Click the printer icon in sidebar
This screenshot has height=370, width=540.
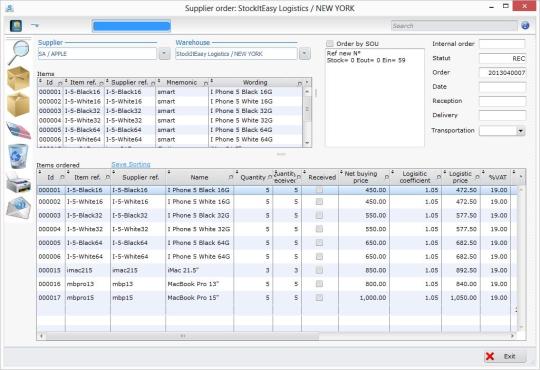pos(19,182)
